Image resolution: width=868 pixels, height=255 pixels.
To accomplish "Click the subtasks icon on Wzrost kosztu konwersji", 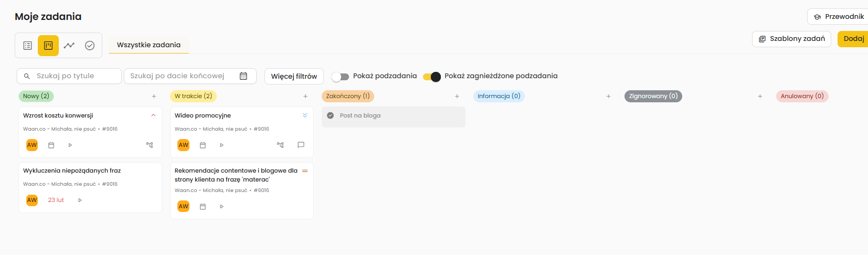I will pos(150,145).
